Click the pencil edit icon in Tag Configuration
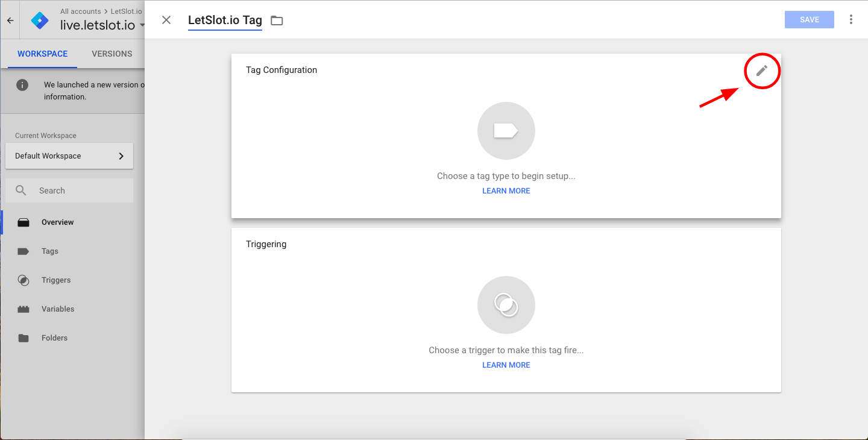This screenshot has height=440, width=868. [x=762, y=71]
